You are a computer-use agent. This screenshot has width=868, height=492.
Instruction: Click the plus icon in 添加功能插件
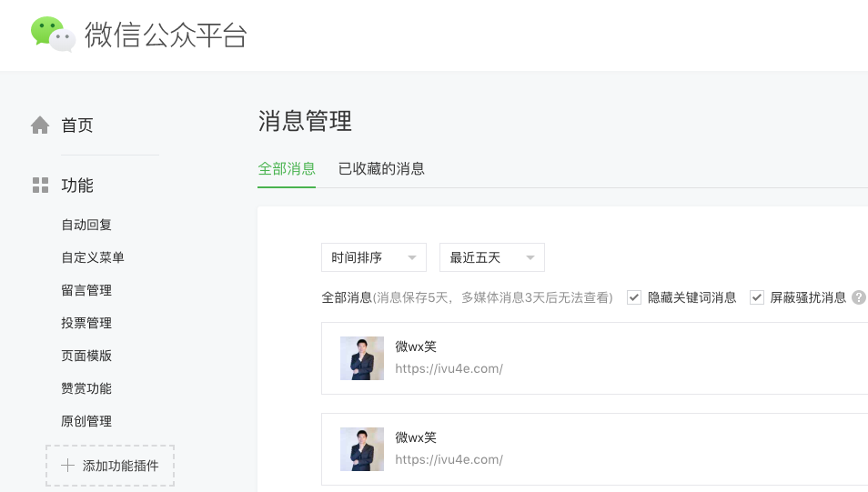pos(67,466)
